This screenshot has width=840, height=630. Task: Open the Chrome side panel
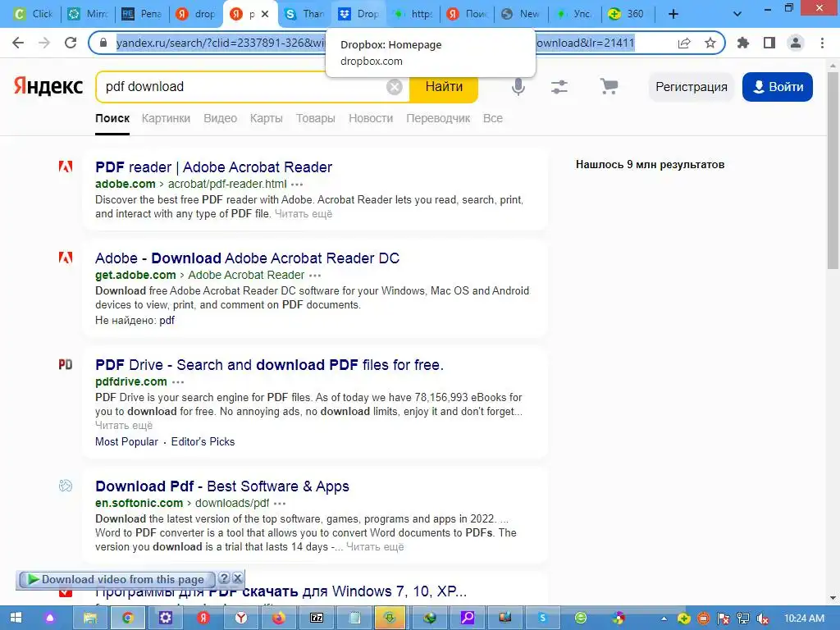(769, 43)
